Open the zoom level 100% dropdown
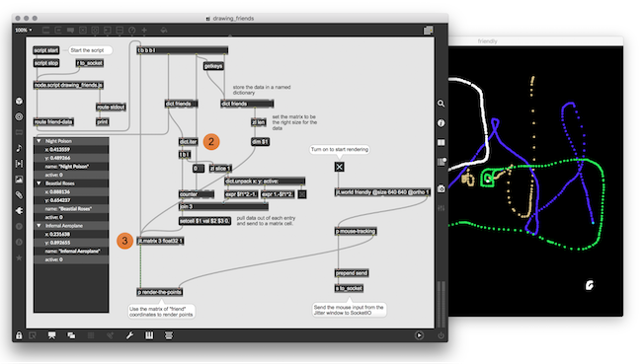642x364 pixels. (24, 30)
